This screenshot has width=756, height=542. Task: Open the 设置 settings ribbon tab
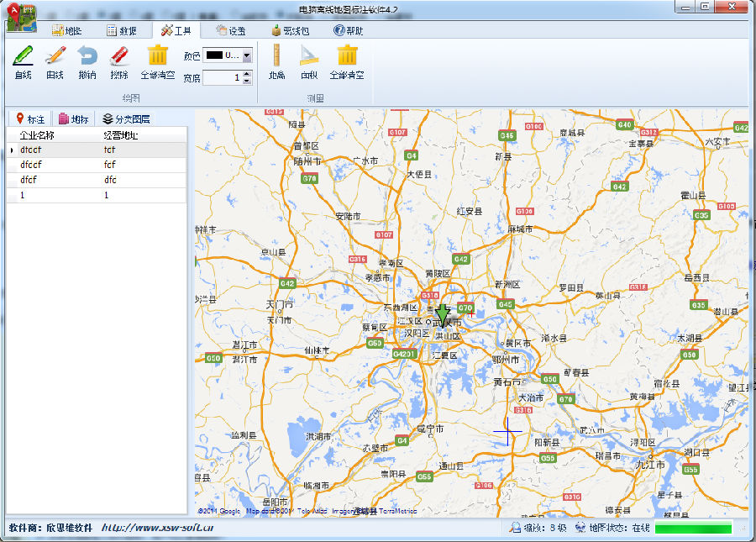[x=231, y=30]
